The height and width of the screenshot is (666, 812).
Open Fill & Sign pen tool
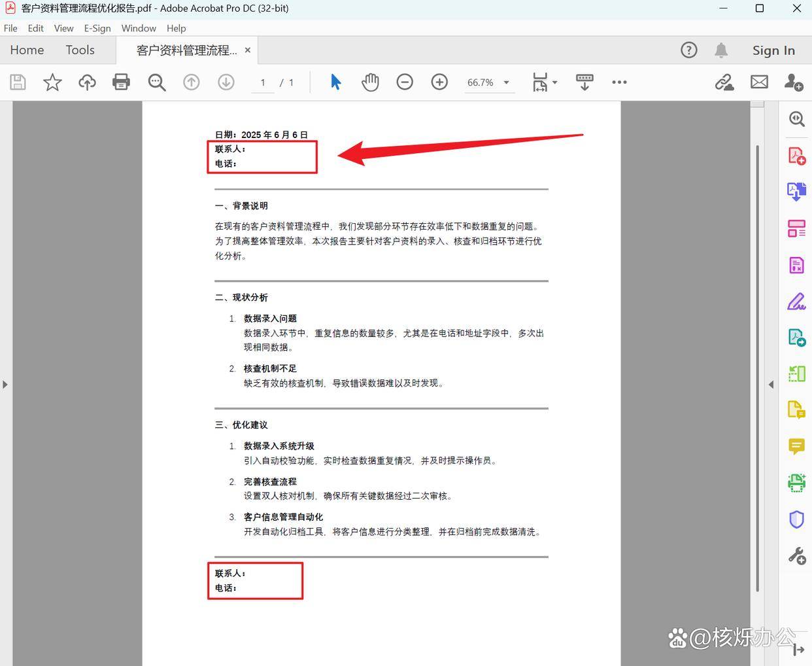(x=796, y=302)
